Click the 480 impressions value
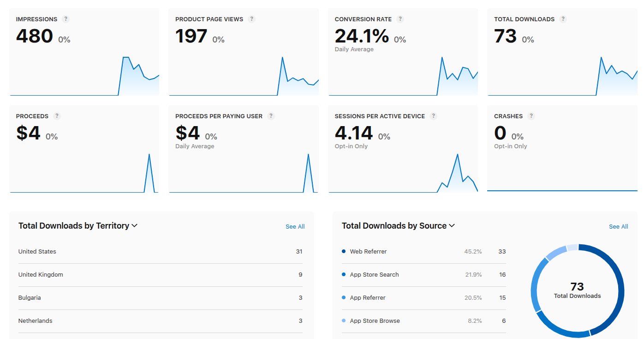 pyautogui.click(x=35, y=36)
